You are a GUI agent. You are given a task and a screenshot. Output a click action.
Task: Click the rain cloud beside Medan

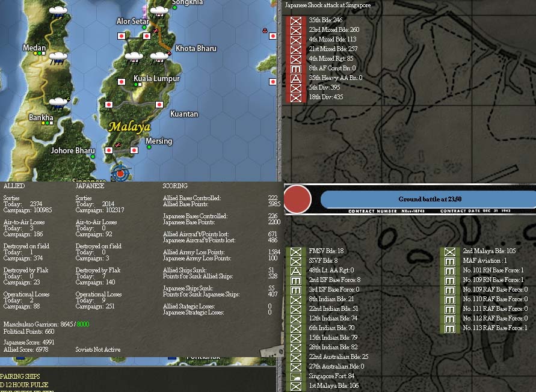click(58, 57)
